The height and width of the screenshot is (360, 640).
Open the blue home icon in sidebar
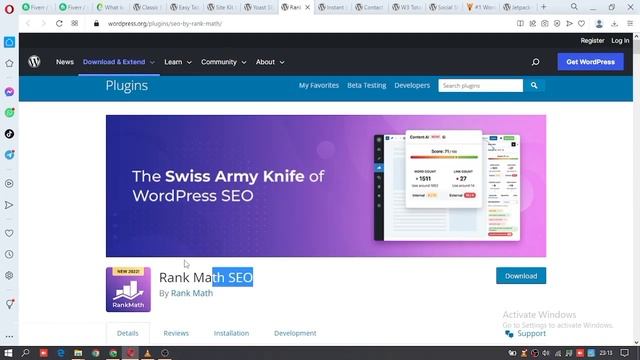tap(9, 42)
